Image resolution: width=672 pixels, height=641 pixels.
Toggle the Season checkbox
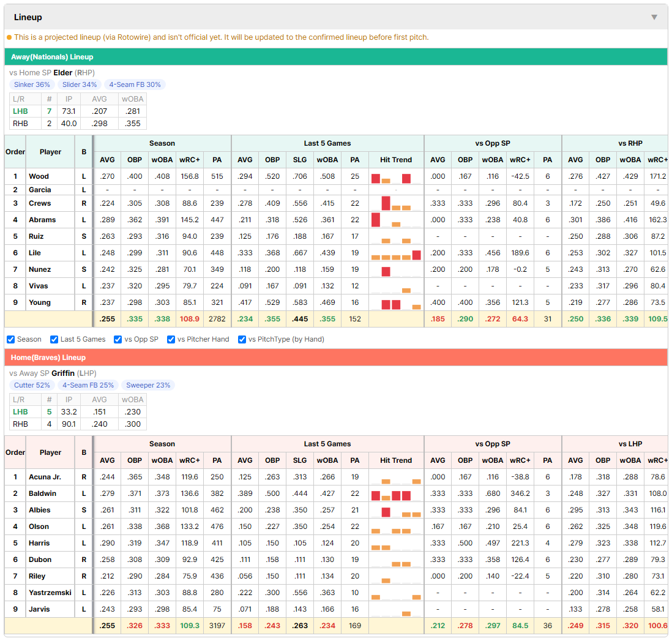[x=11, y=340]
